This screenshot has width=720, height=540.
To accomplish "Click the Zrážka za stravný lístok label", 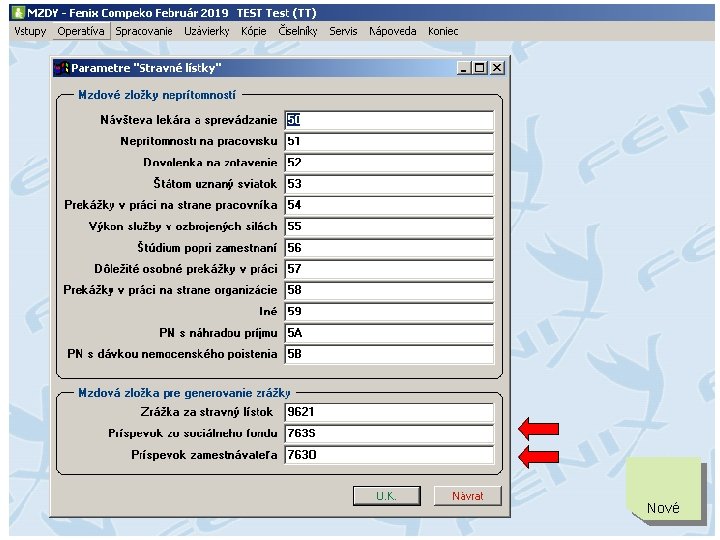I will pyautogui.click(x=207, y=412).
